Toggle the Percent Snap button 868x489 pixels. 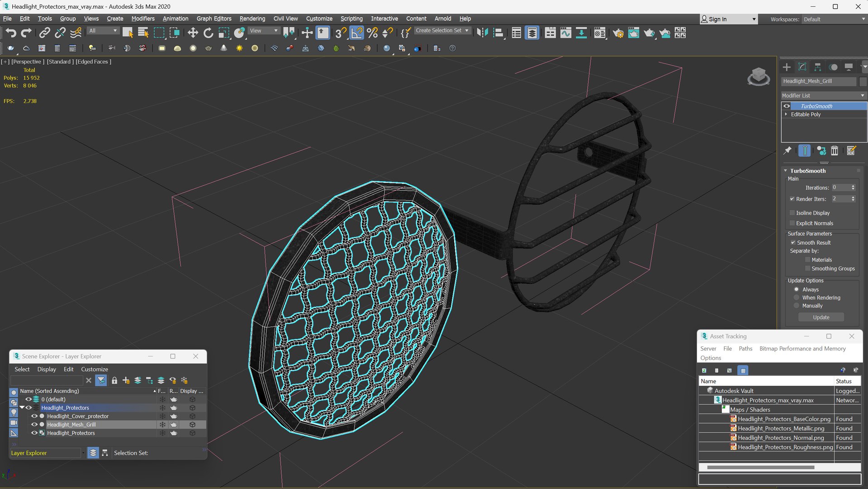[372, 33]
